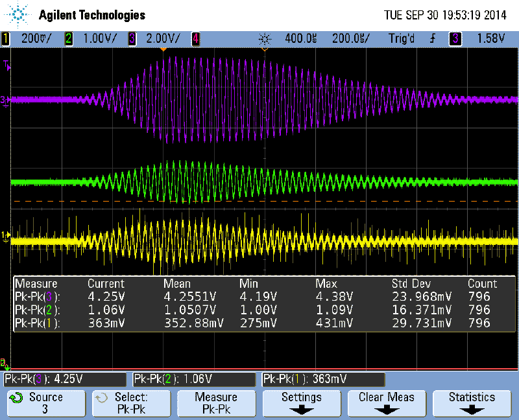Toggle measurement Source to another channel
The height and width of the screenshot is (420, 519).
click(45, 403)
